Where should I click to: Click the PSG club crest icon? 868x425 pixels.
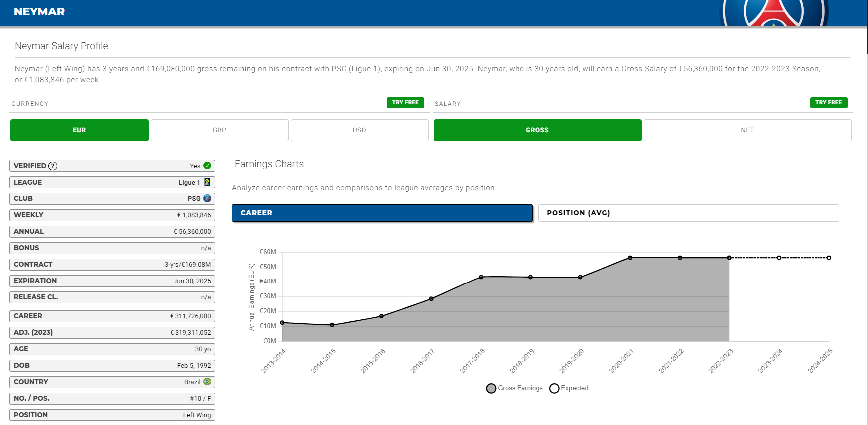tap(207, 198)
